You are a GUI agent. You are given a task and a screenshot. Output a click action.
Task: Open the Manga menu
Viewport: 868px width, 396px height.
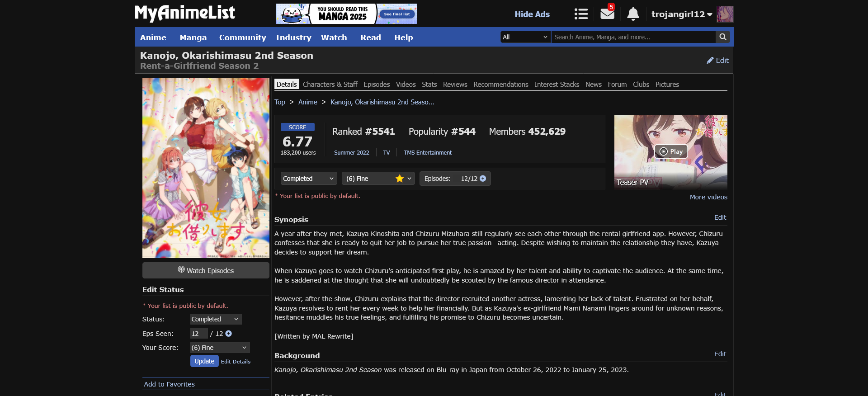(193, 38)
